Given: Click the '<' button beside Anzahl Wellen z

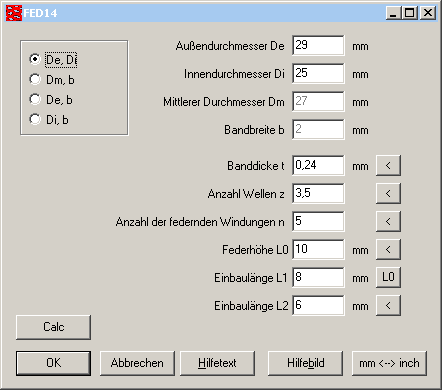Looking at the screenshot, I should [388, 193].
